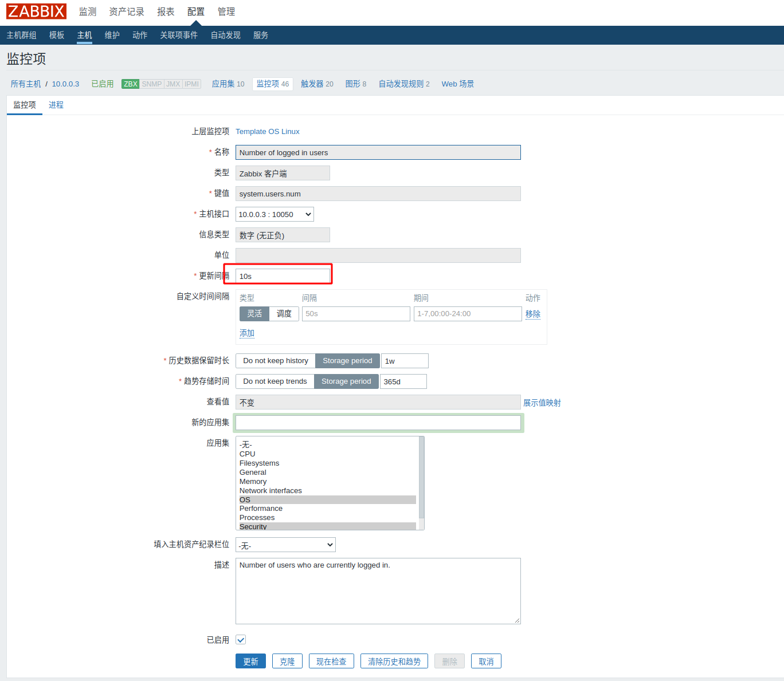Click the 新的应用集 input field

click(x=378, y=423)
